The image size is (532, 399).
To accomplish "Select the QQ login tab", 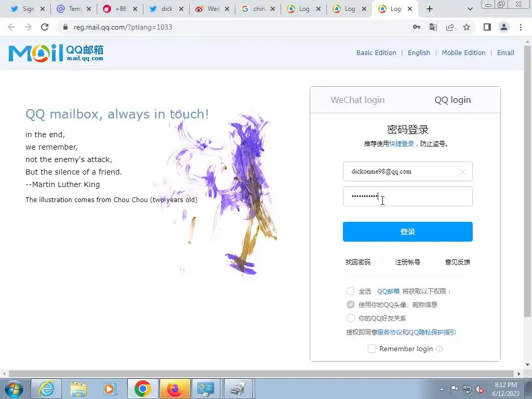I will (x=453, y=100).
